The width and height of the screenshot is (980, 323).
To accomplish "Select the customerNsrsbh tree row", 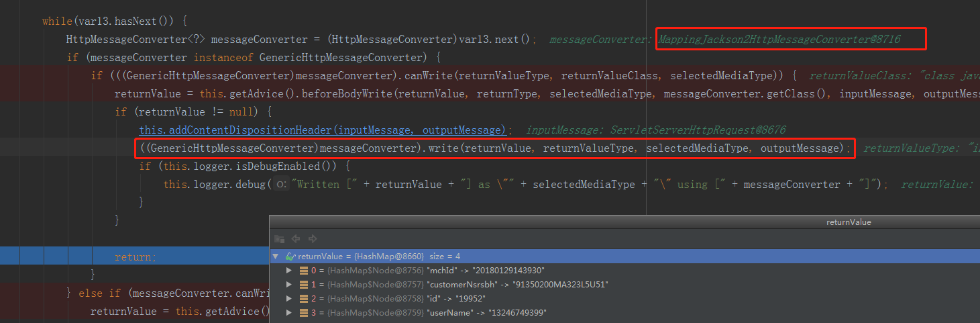I will tap(470, 285).
